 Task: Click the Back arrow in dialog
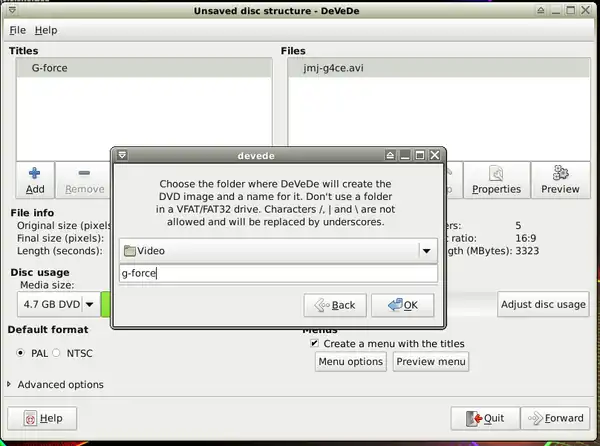pos(334,305)
